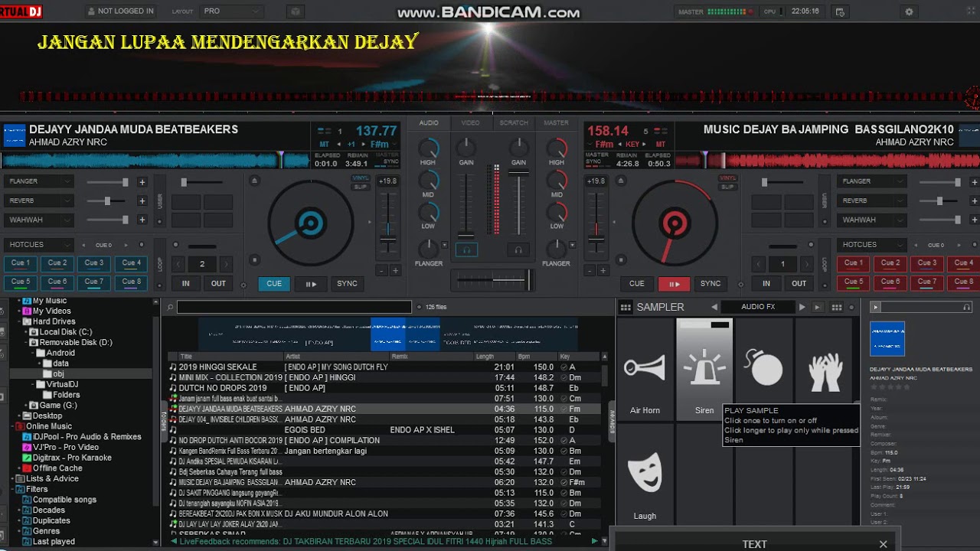Halve the left deck loop length arrow
Screen dimensions: 980x551
pos(178,264)
